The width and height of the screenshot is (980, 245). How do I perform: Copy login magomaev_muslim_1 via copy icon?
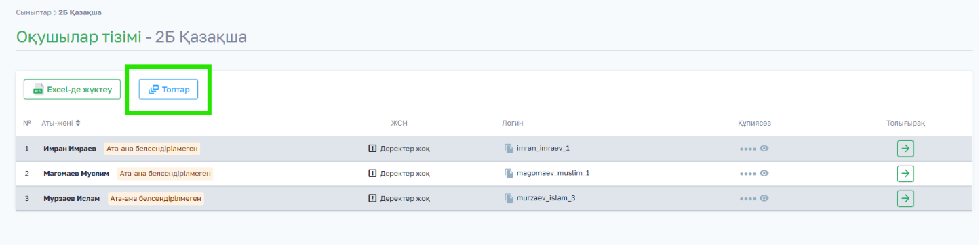pyautogui.click(x=509, y=173)
